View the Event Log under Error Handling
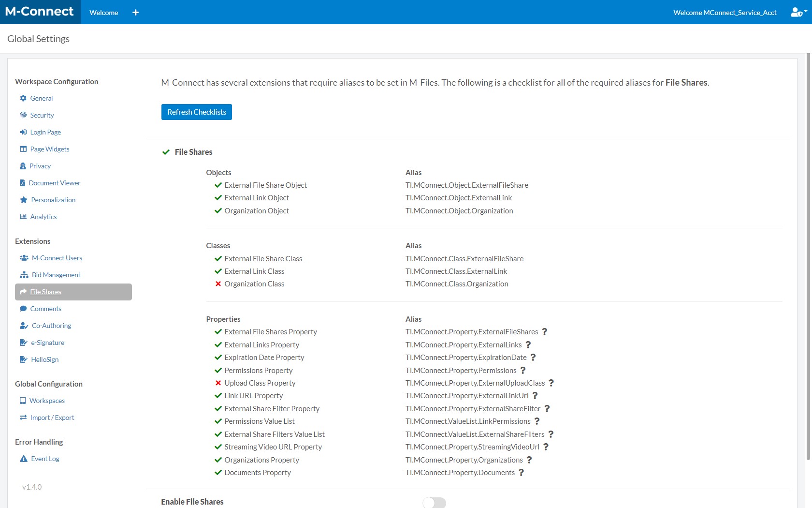Viewport: 812px width, 508px height. 44,459
